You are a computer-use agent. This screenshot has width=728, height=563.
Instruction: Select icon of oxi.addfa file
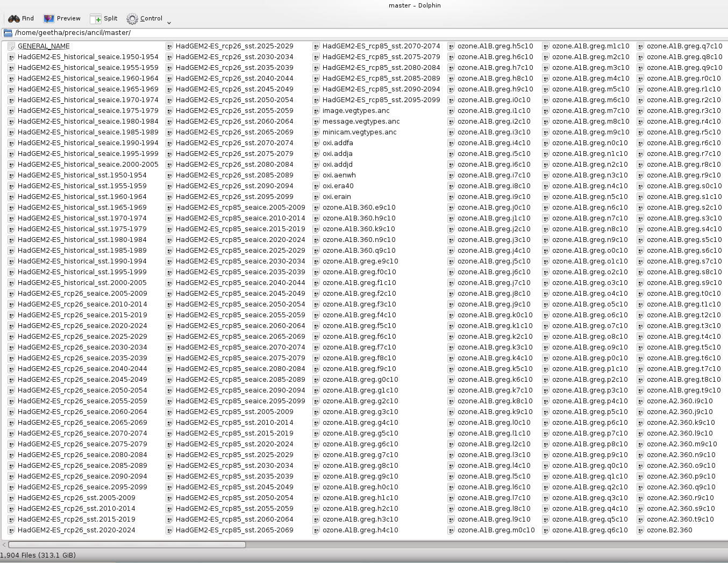coord(316,143)
